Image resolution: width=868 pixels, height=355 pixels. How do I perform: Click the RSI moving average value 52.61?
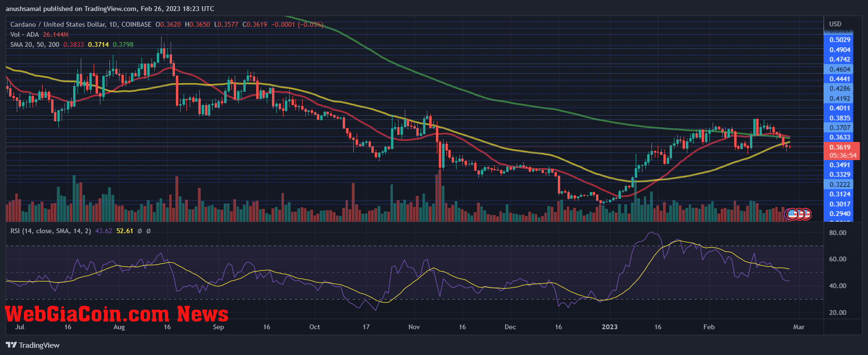click(x=125, y=231)
